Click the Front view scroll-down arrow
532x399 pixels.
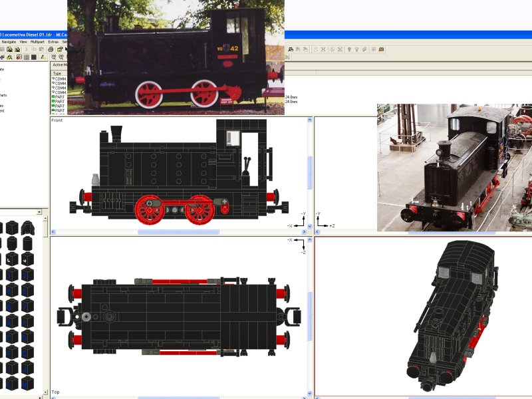point(309,226)
